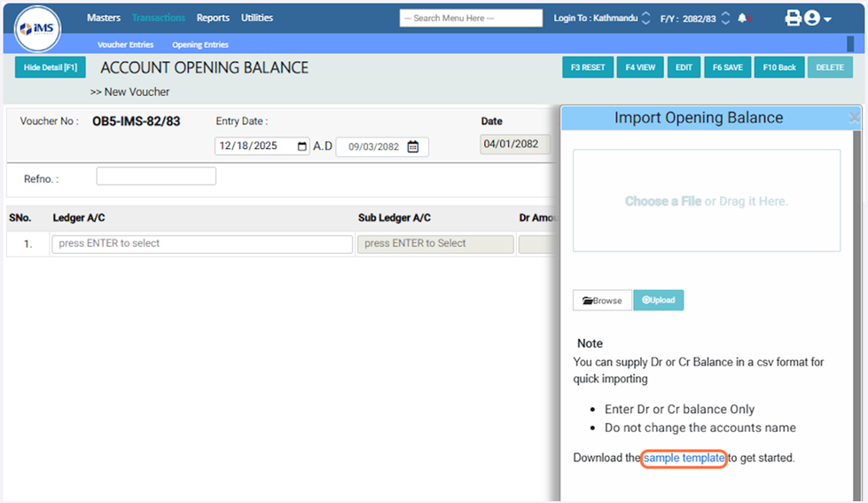This screenshot has width=868, height=503.
Task: Click the printer icon in header
Action: click(x=793, y=19)
